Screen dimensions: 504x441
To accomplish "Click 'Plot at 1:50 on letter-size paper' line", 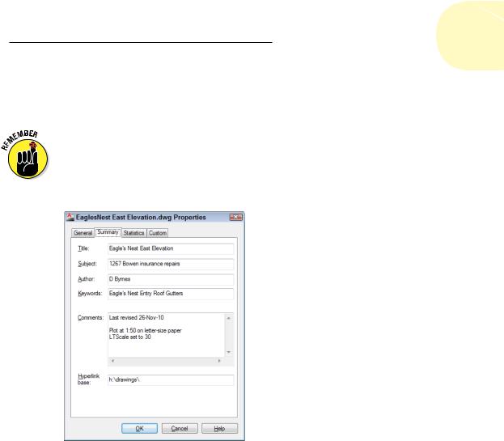I will click(146, 330).
